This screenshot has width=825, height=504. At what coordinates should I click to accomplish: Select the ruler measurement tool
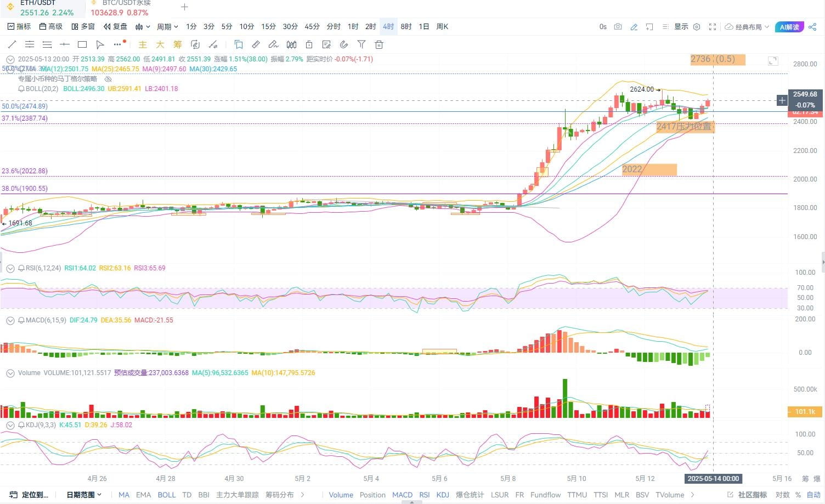pos(256,44)
